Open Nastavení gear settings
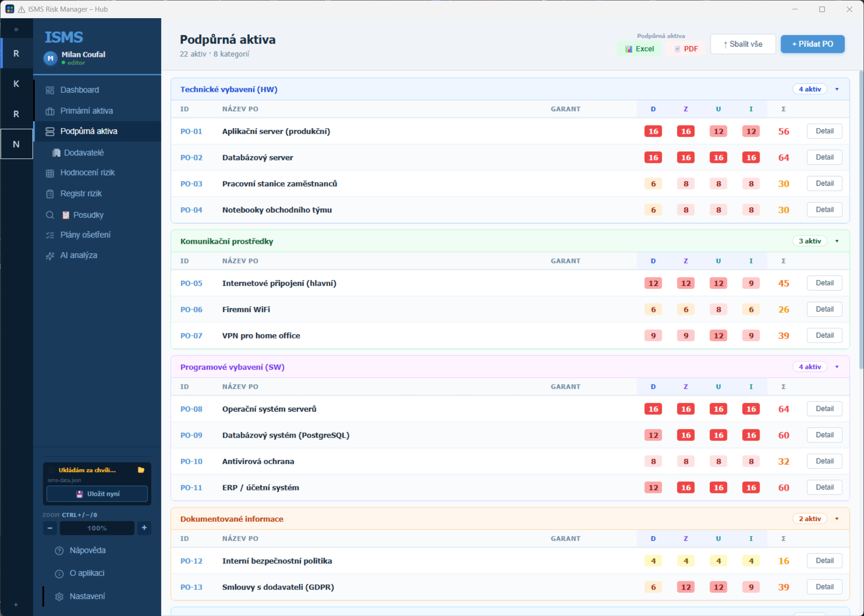 (x=80, y=596)
